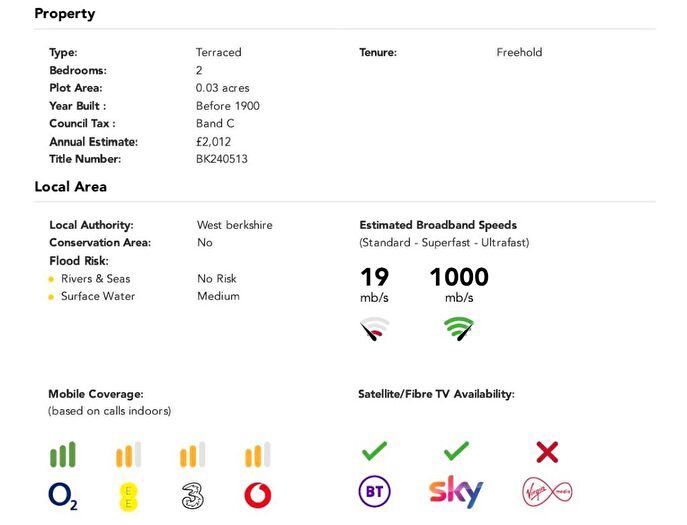Click the Surface Water flood risk label
This screenshot has height=525, width=687.
(x=98, y=296)
